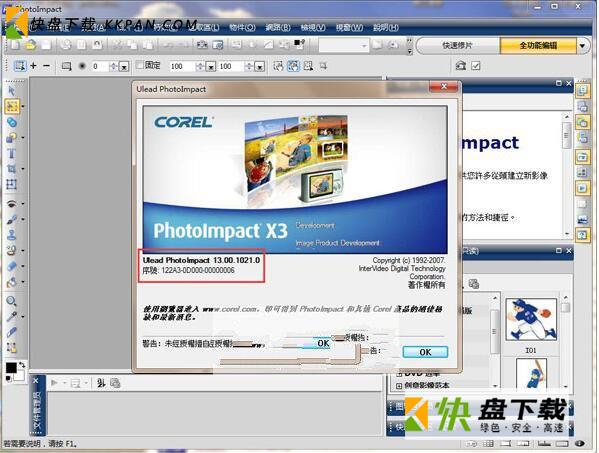This screenshot has height=453, width=599.
Task: Select the Zoom magnifier tool
Action: point(11,301)
